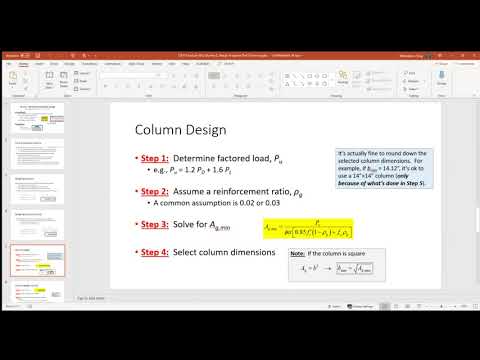Open the File tab
The height and width of the screenshot is (360, 480).
(9, 64)
